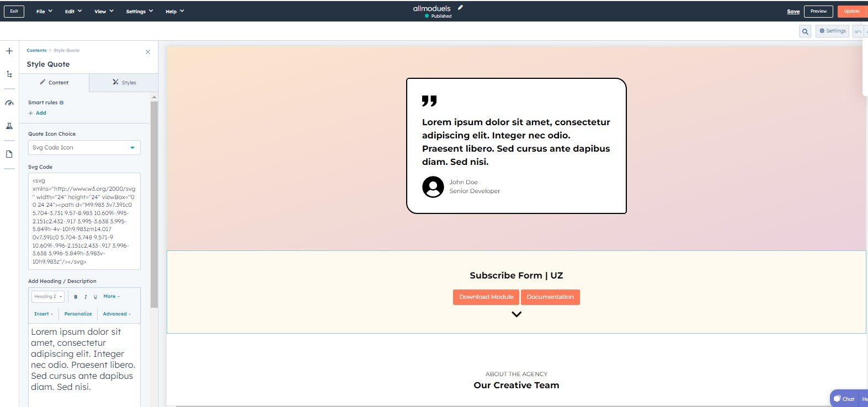The image size is (868, 407).
Task: Click the Contents breadcrumb link
Action: [36, 50]
